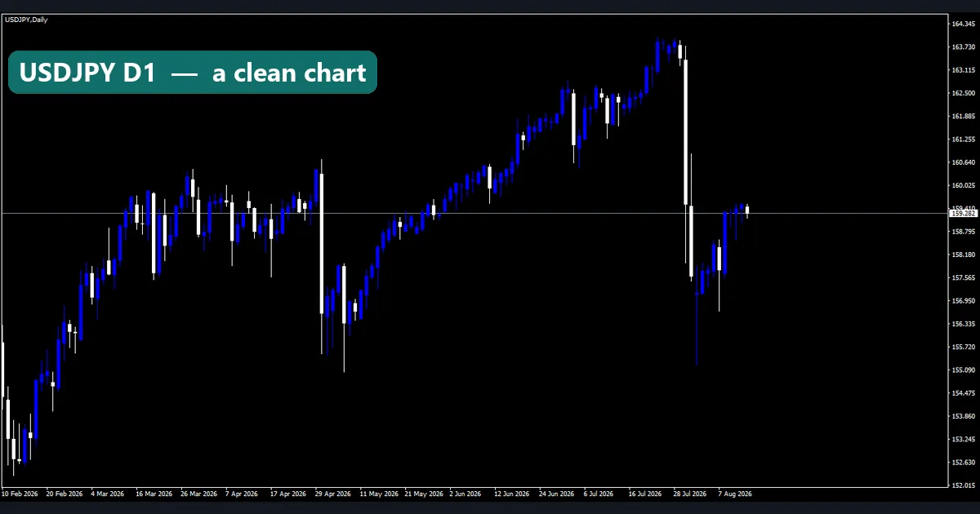The width and height of the screenshot is (980, 514).
Task: Select the 163.115 price axis value
Action: 964,70
